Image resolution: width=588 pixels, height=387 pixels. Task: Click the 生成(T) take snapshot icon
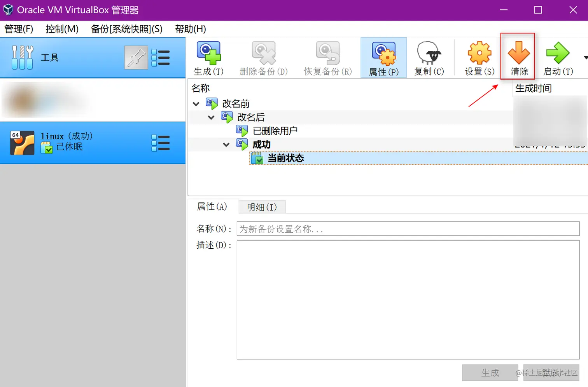(x=209, y=53)
